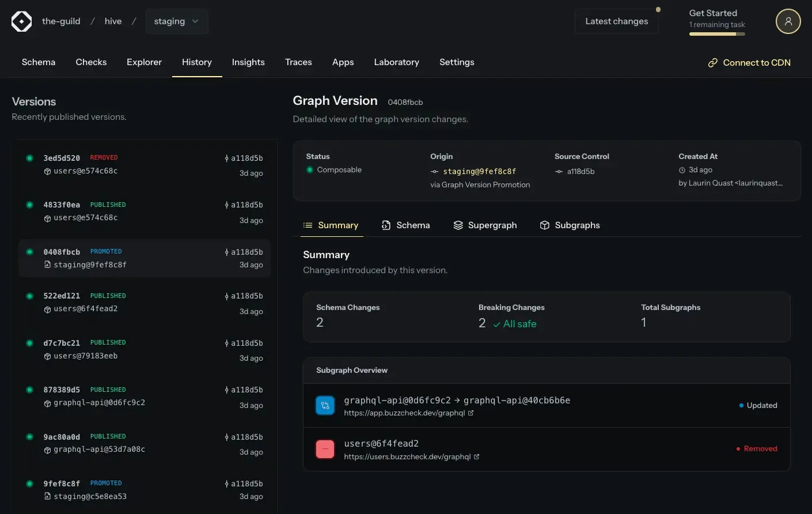
Task: Click the a118d5b commit under Source Control
Action: (x=580, y=172)
